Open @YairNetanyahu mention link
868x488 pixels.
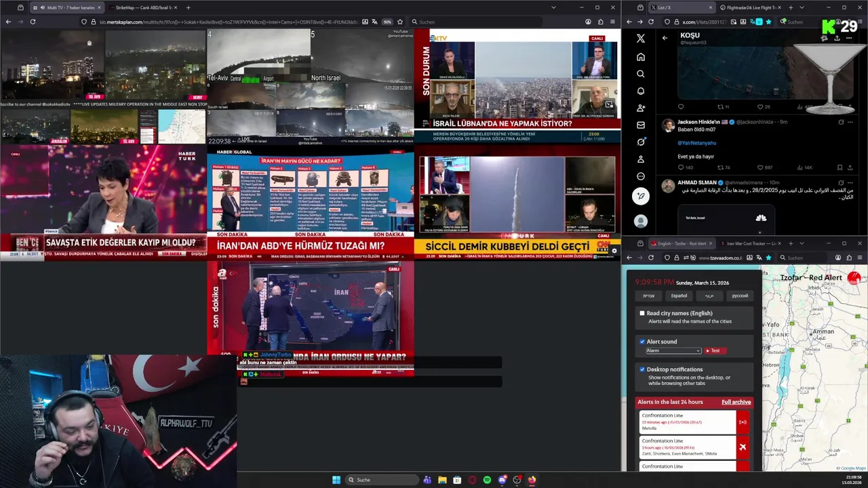pos(696,143)
